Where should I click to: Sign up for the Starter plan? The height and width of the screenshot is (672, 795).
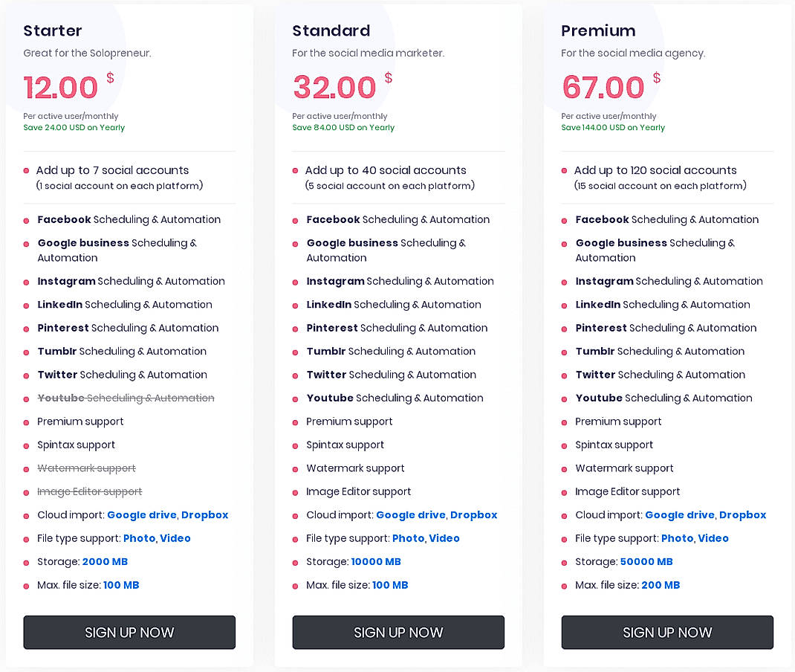pos(129,632)
